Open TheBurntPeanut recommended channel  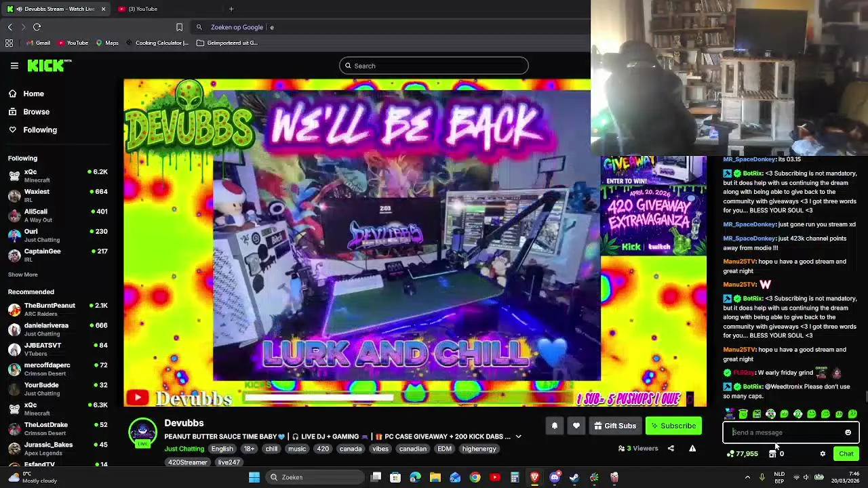pyautogui.click(x=58, y=310)
